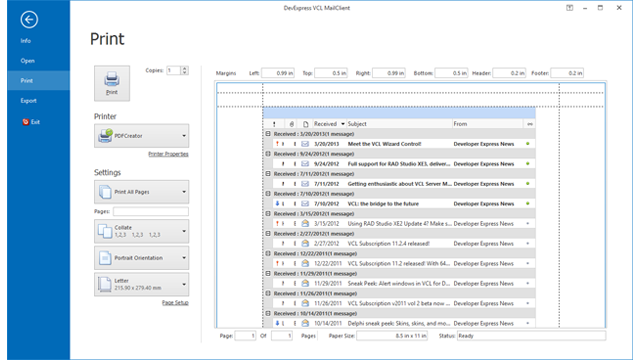640x360 pixels.
Task: Expand the Portrait Orientation dropdown
Action: tap(142, 258)
